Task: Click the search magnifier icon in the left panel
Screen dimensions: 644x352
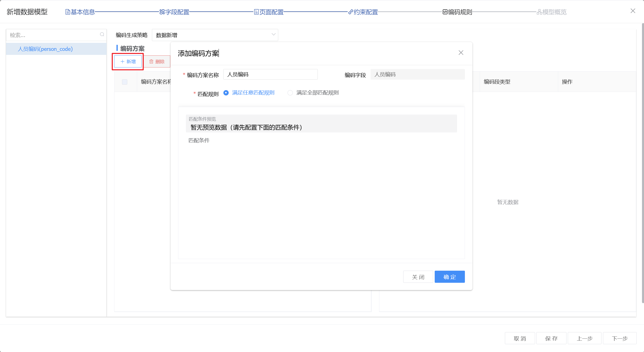Action: tap(102, 34)
